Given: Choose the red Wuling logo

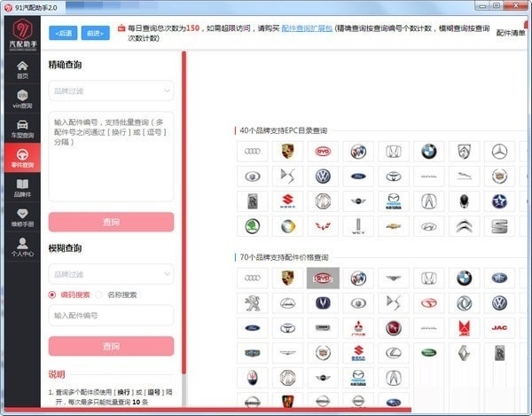Looking at the screenshot, I should (x=323, y=226).
